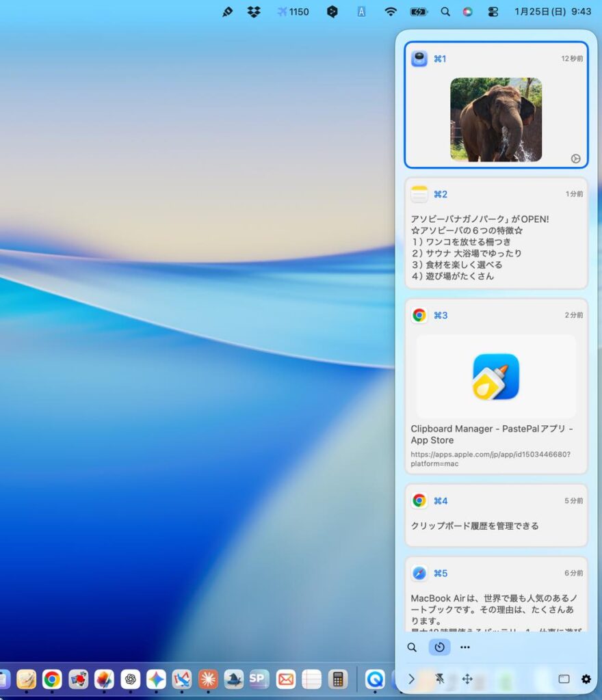Open Dropbox from the menu bar
The width and height of the screenshot is (602, 700).
[x=254, y=12]
